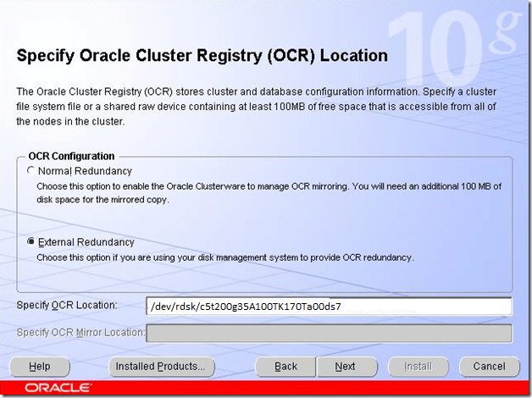Go Back to the previous step

pyautogui.click(x=285, y=367)
